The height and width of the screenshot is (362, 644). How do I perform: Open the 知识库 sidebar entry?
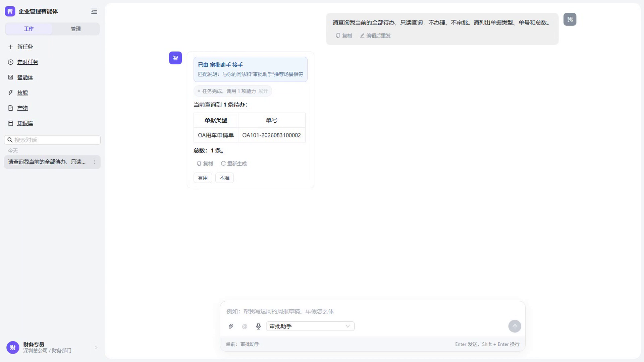click(25, 123)
